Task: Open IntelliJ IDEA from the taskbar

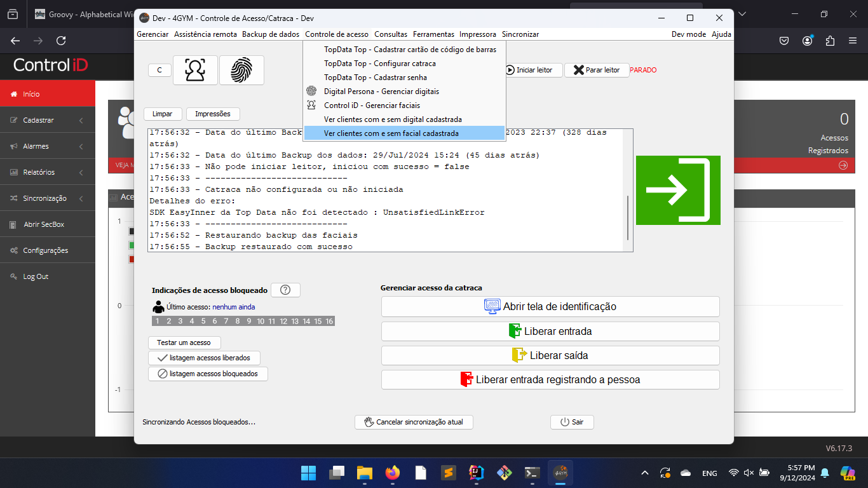Action: 477,473
